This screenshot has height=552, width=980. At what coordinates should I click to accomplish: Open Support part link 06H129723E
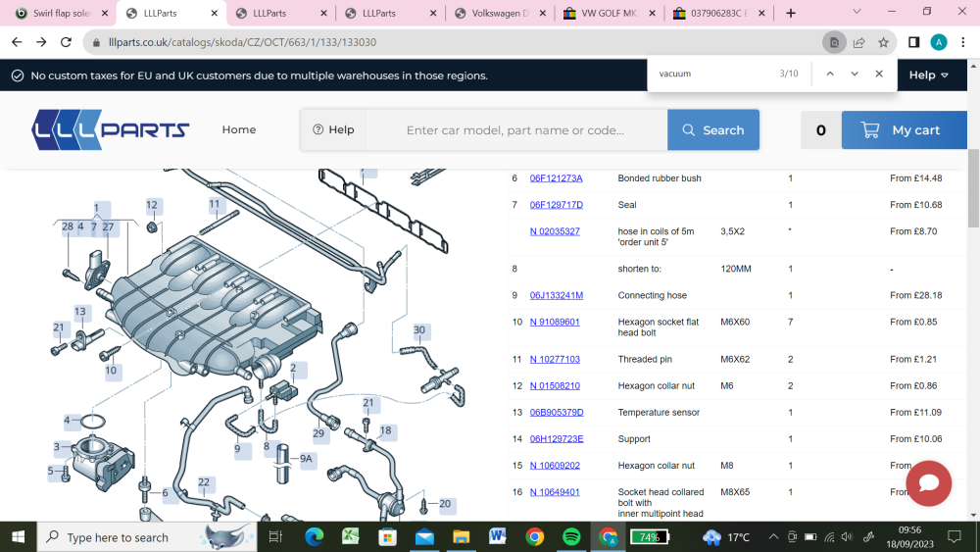pyautogui.click(x=557, y=439)
